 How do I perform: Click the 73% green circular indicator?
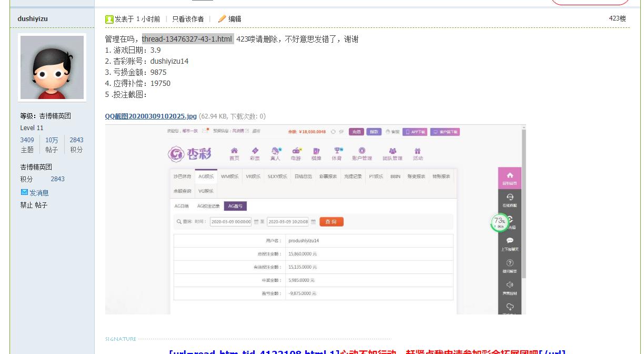point(499,223)
